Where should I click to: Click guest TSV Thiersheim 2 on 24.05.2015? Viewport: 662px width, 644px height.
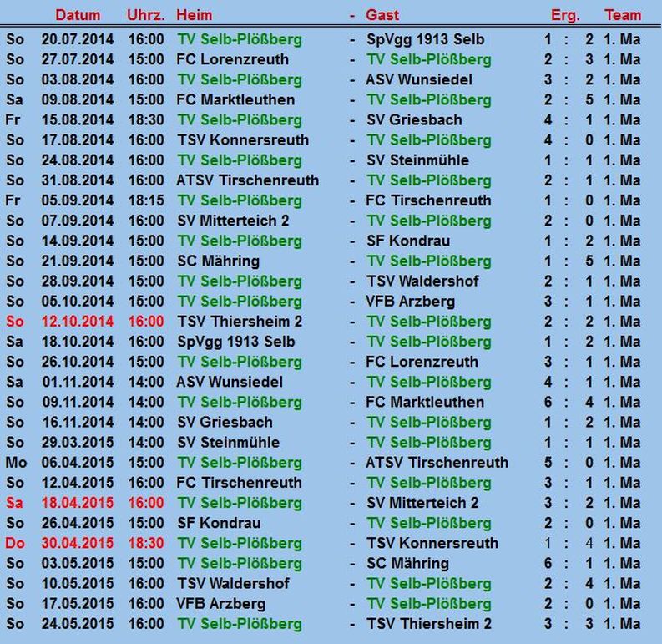pyautogui.click(x=429, y=624)
